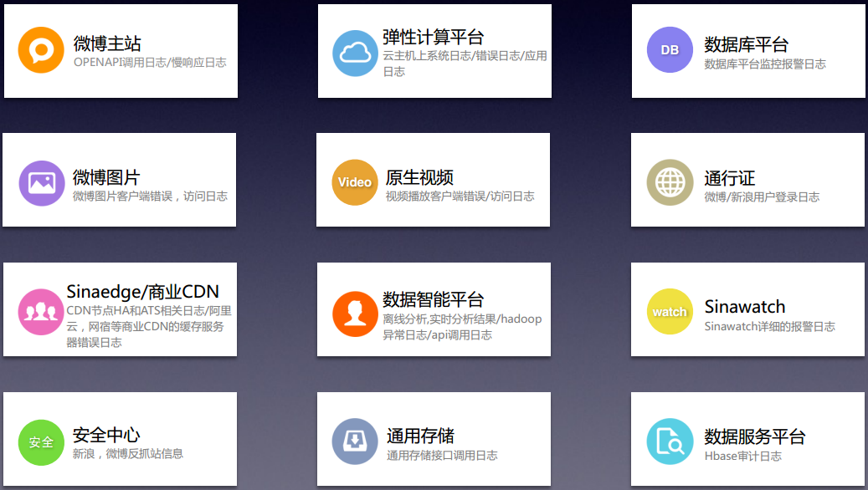This screenshot has height=490, width=868.
Task: Click the orange chat bubble icon for 微博主站
Action: click(x=41, y=50)
